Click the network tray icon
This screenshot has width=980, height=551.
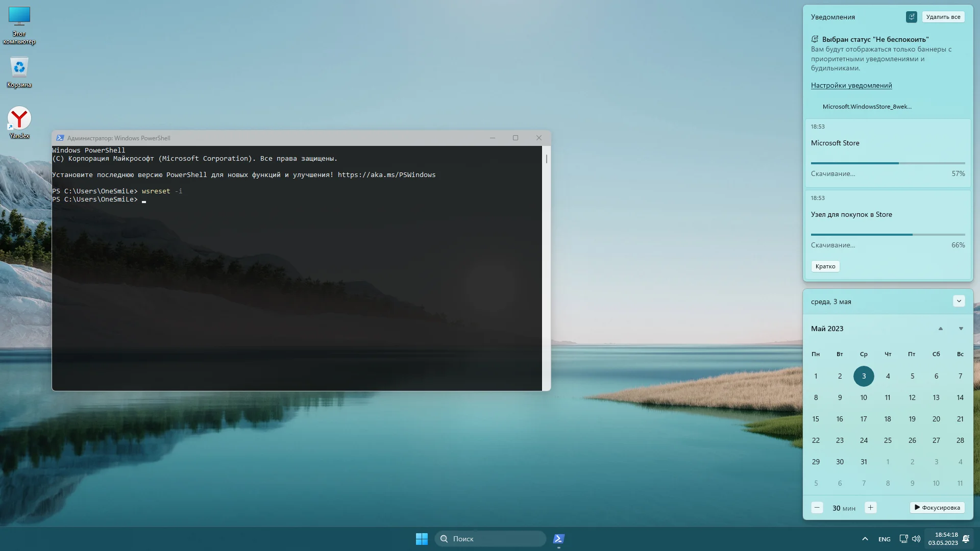coord(903,539)
